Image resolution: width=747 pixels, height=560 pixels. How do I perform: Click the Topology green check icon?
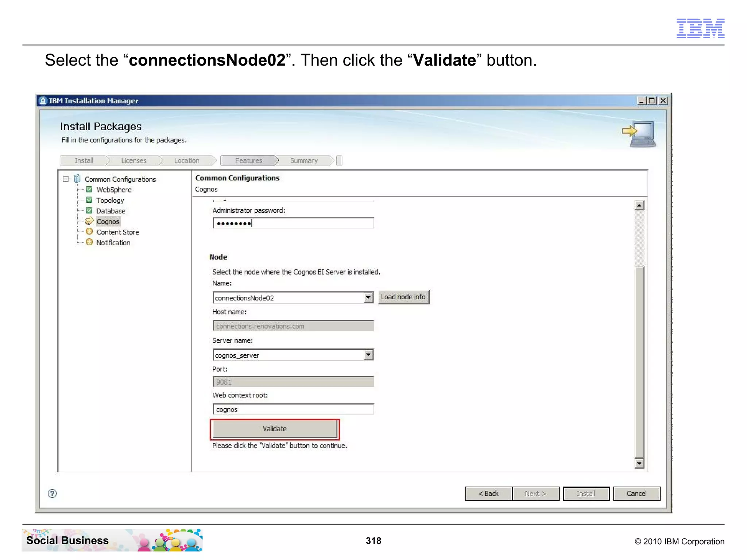[x=89, y=200]
